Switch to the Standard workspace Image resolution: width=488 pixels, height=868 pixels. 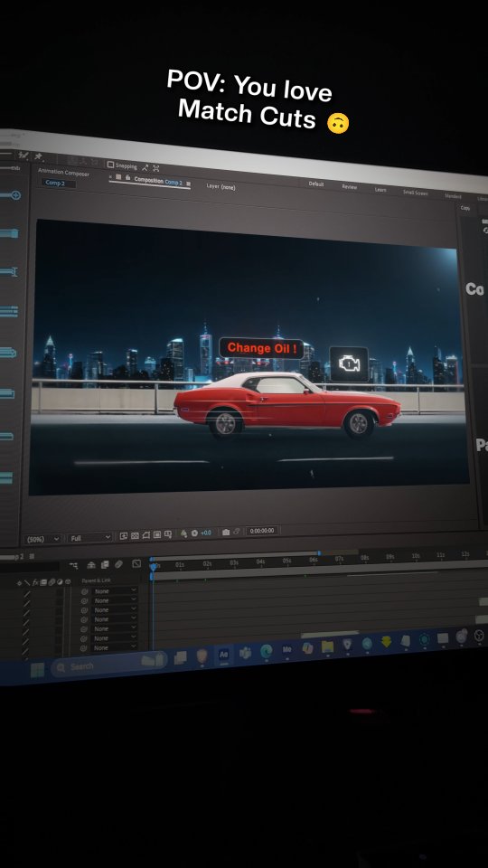point(453,196)
